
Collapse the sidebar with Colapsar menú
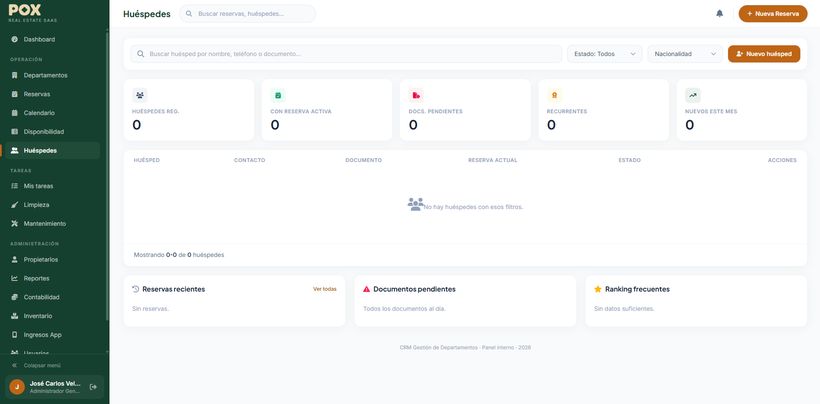(36, 365)
